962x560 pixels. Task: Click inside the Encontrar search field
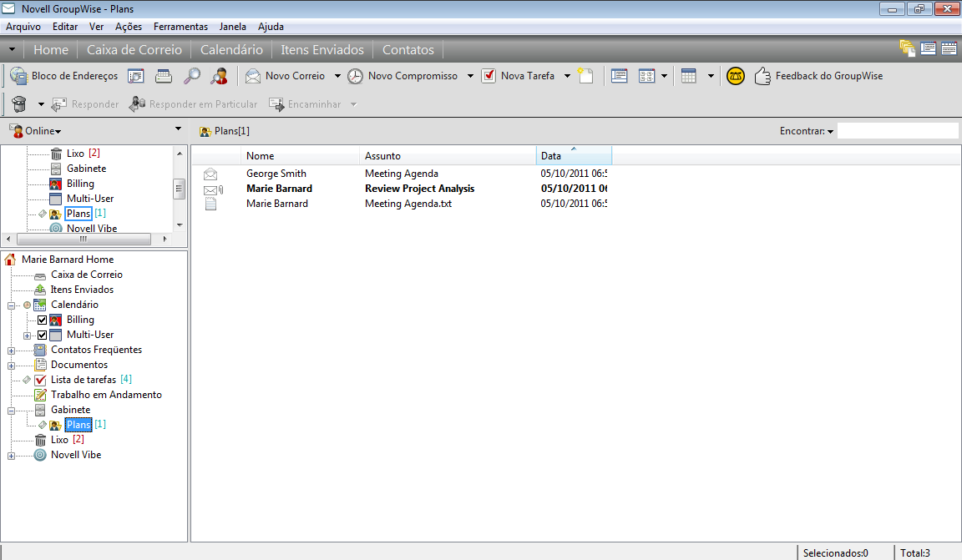click(x=898, y=131)
